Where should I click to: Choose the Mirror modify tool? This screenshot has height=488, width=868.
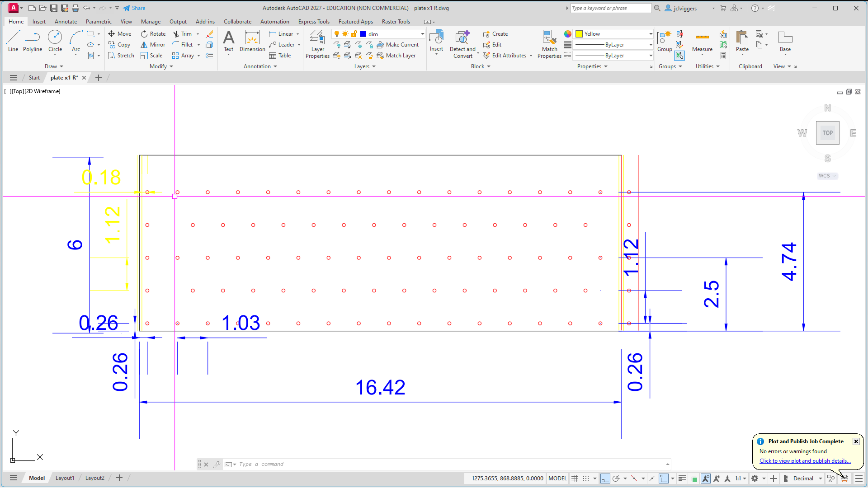click(153, 45)
